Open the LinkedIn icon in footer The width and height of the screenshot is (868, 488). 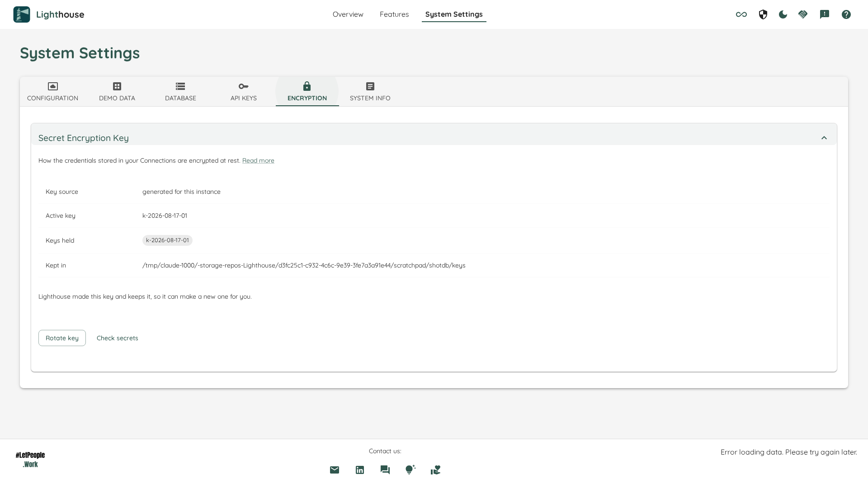coord(360,470)
